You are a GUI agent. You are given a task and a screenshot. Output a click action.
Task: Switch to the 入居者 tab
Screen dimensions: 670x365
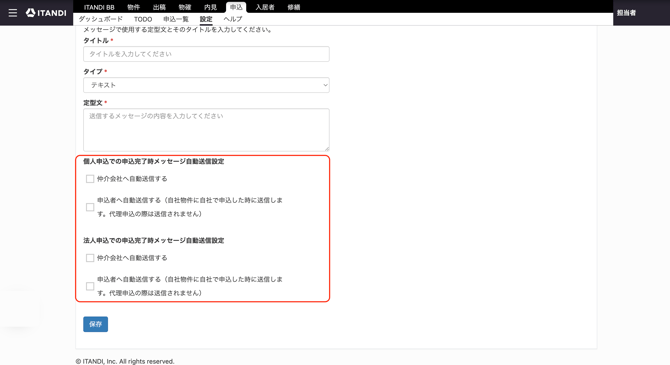(x=265, y=7)
